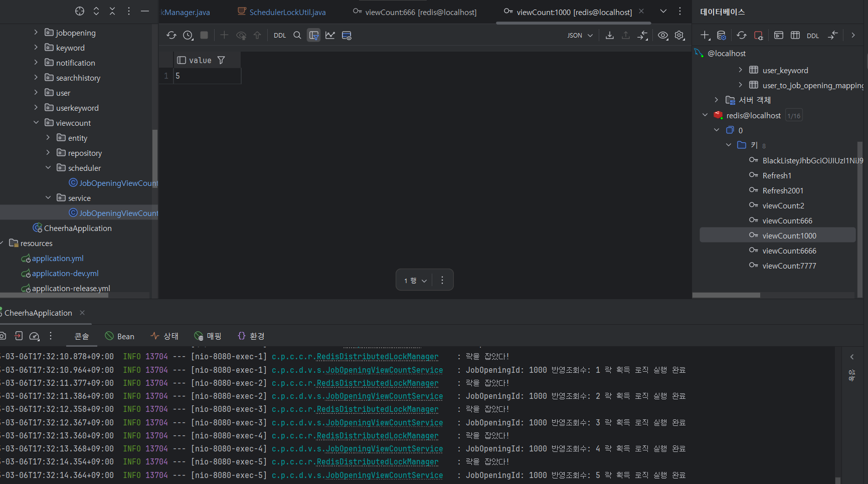
Task: Add a new data source
Action: (x=705, y=35)
